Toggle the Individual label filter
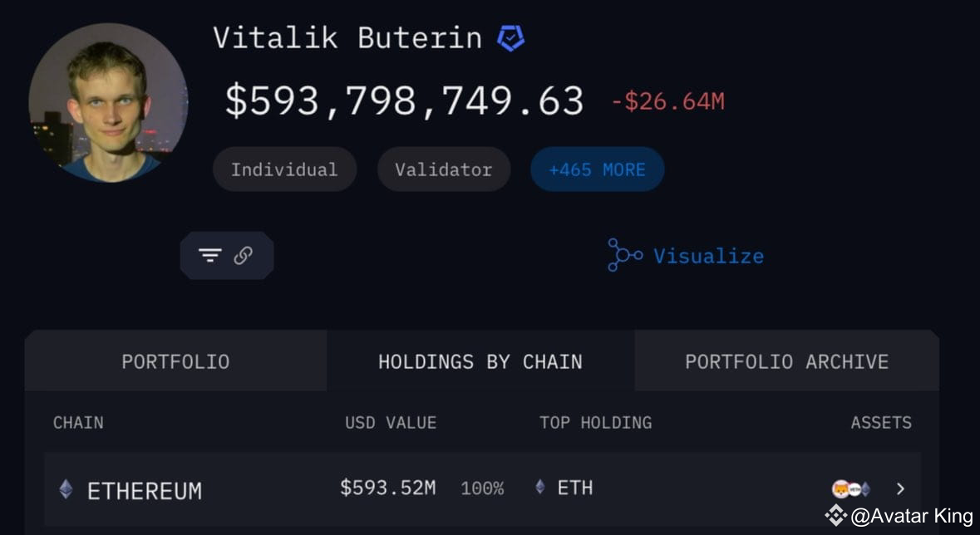The width and height of the screenshot is (980, 535). pos(284,169)
